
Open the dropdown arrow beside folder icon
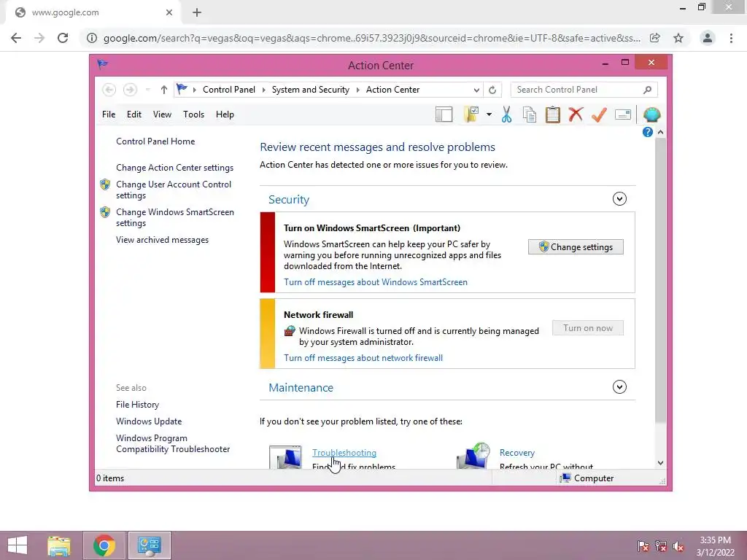[489, 114]
